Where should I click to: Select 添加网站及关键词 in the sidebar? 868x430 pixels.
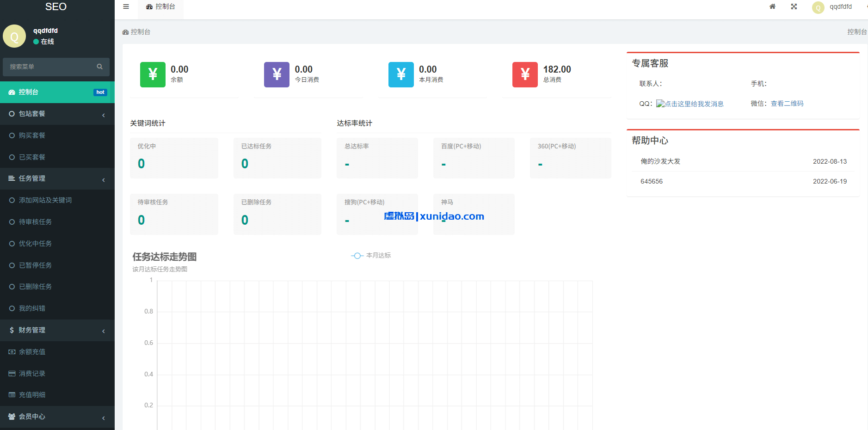click(x=45, y=200)
